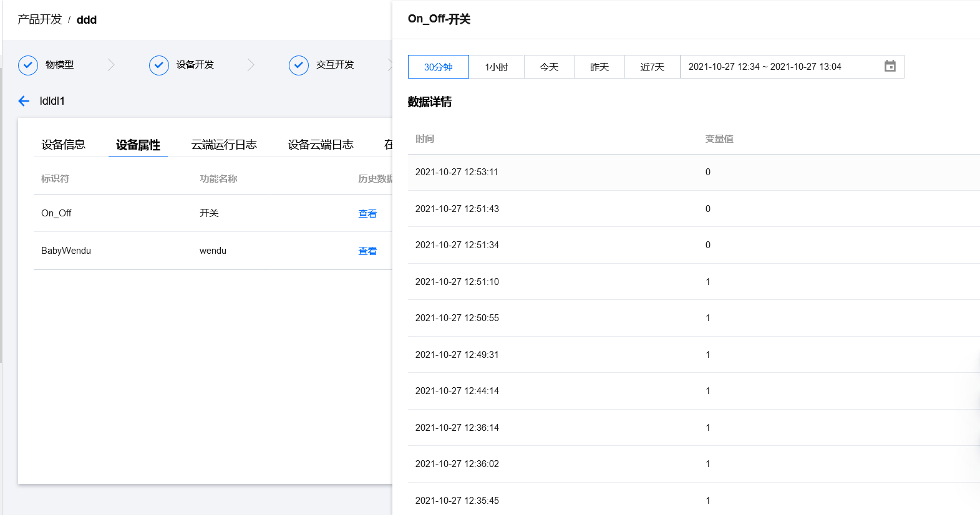Click the 时间 column header
Image resolution: width=980 pixels, height=515 pixels.
point(425,139)
